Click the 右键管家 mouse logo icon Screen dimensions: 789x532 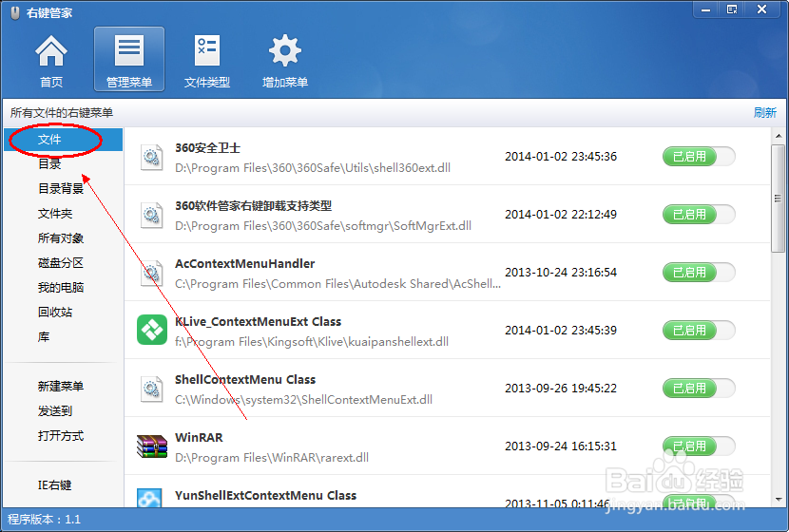pos(15,13)
